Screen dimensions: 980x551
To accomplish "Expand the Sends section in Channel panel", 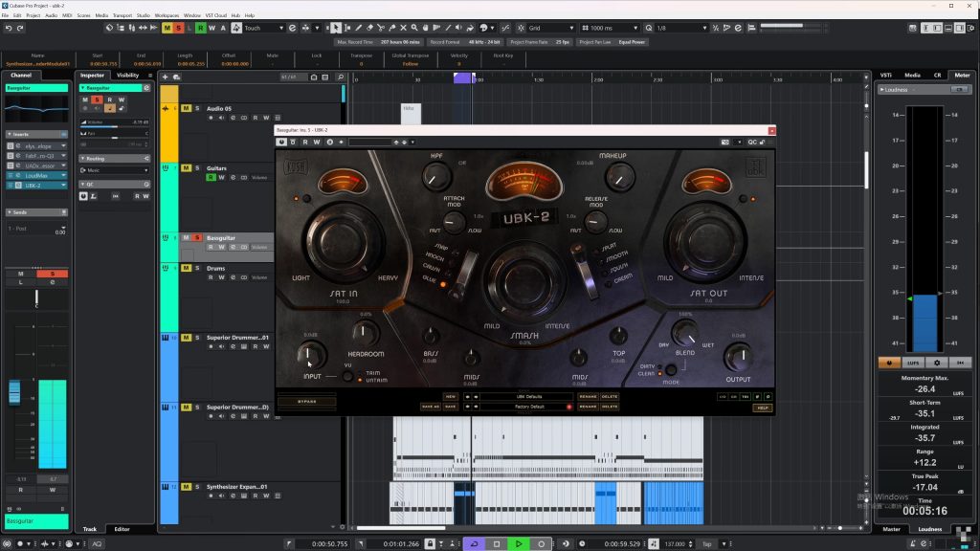I will tap(10, 212).
